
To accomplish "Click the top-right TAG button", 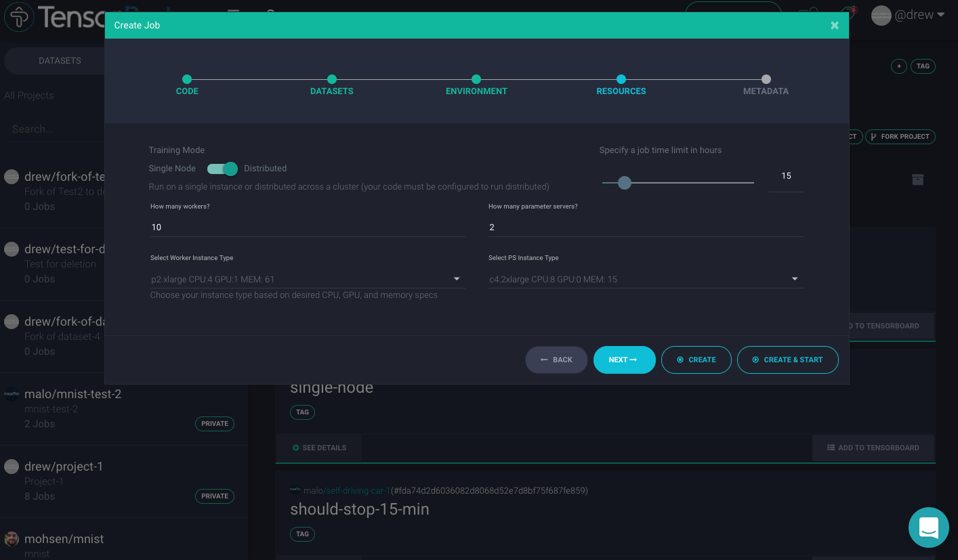I will 923,66.
